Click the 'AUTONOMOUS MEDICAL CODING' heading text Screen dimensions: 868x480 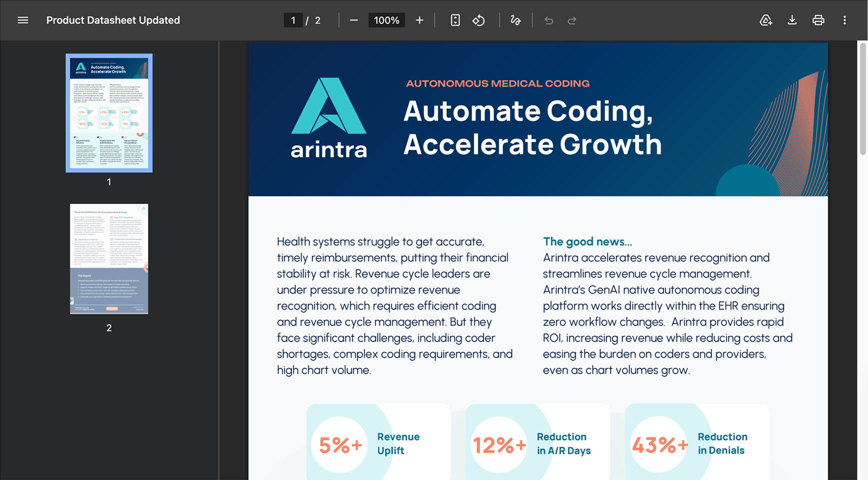click(x=497, y=83)
